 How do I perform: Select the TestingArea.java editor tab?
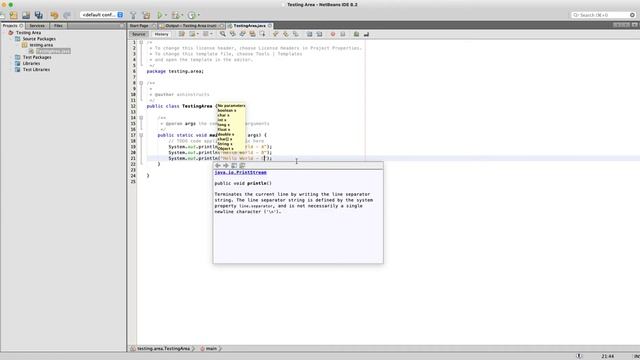pos(249,25)
